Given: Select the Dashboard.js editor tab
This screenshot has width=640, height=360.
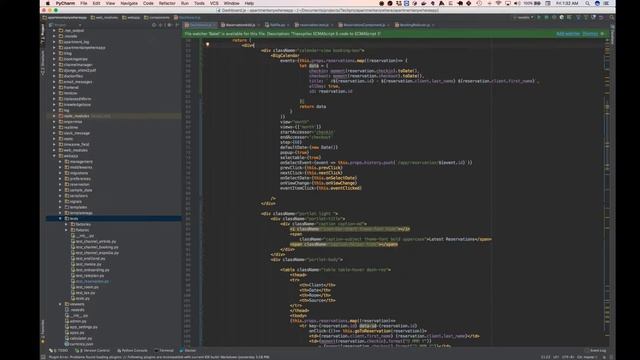Looking at the screenshot, I should [200, 25].
